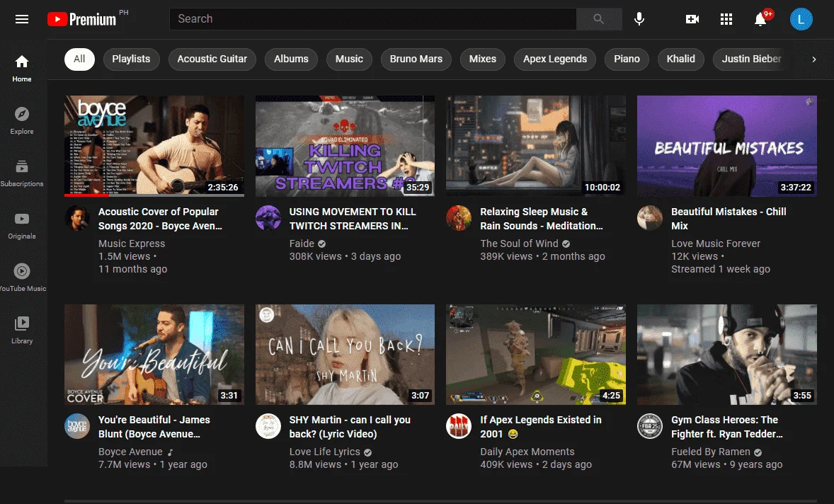834x504 pixels.
Task: Select the Piano filter chip
Action: click(x=627, y=59)
